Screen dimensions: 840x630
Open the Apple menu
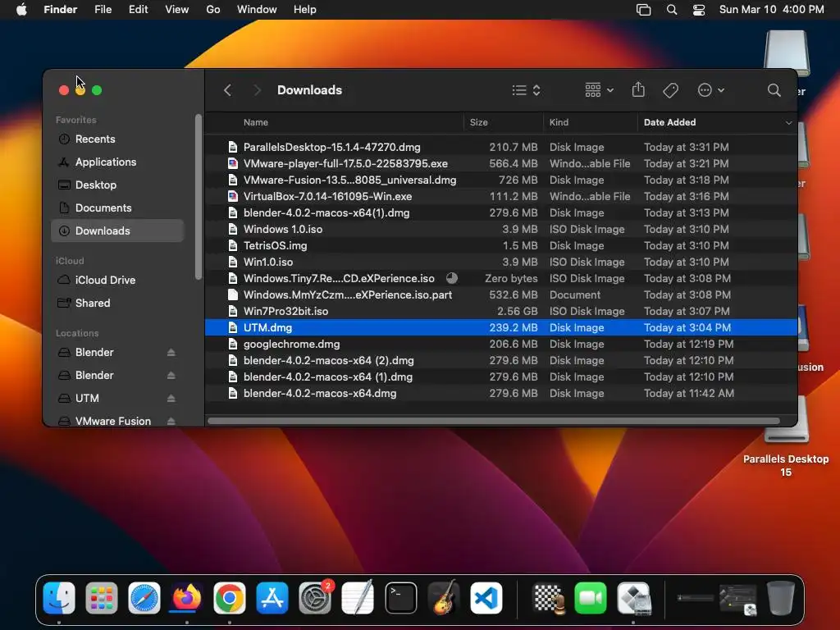click(x=21, y=10)
